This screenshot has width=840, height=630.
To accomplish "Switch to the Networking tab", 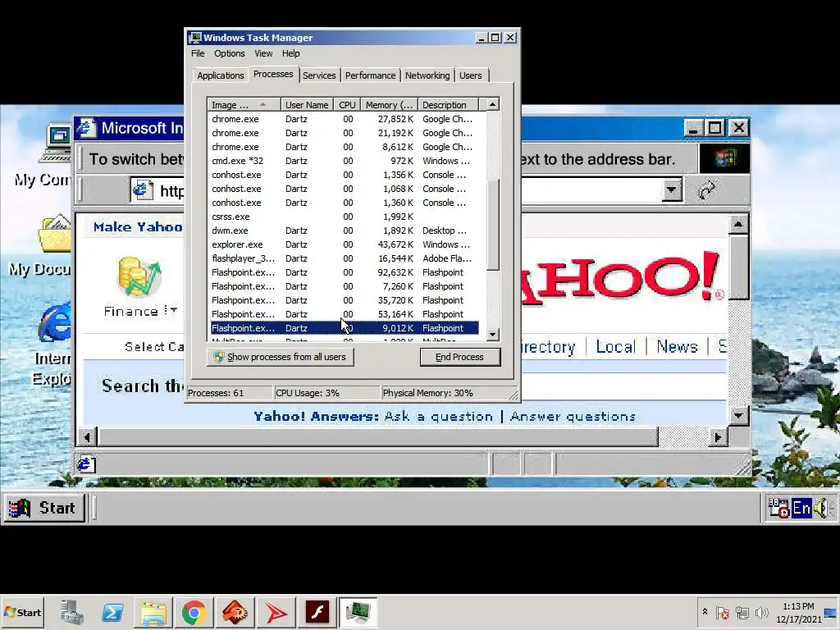I will [427, 75].
